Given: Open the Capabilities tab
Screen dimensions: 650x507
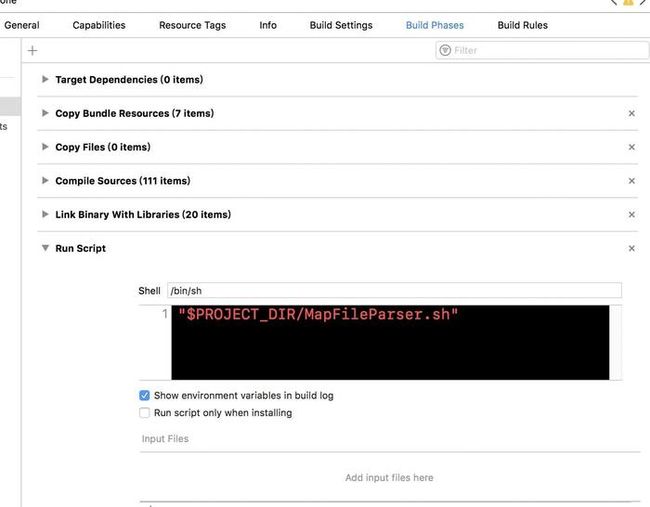Looking at the screenshot, I should [99, 25].
